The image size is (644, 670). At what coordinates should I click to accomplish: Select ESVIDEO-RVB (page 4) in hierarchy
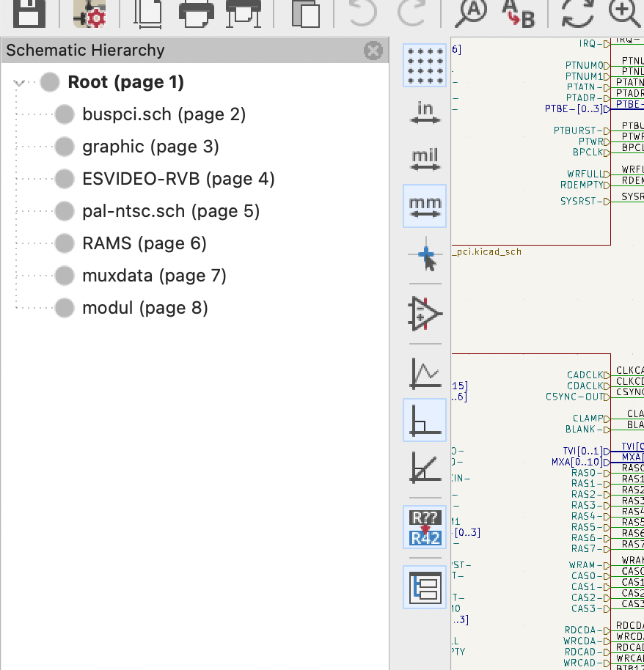tap(178, 179)
